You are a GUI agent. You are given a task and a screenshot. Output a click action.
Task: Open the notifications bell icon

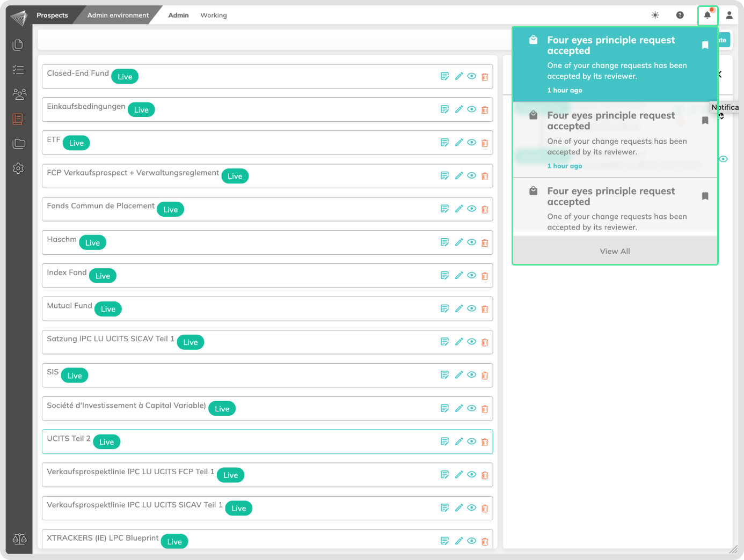pyautogui.click(x=707, y=15)
